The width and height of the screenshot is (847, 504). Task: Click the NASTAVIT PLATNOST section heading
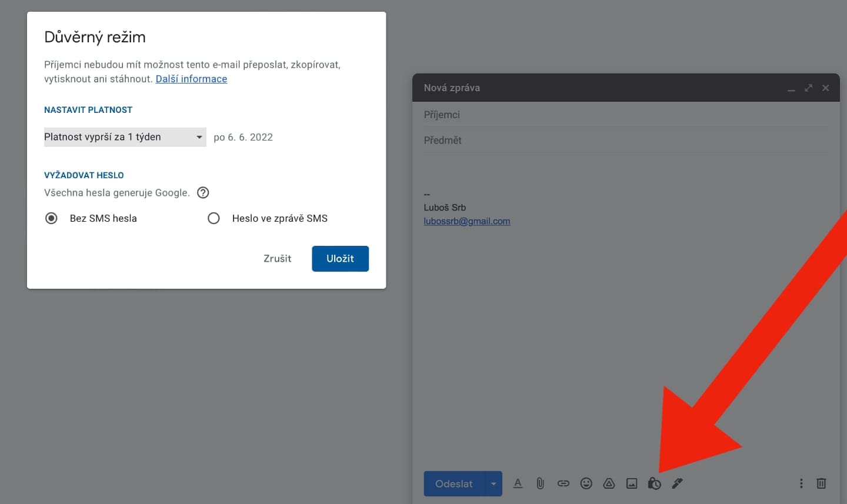click(x=88, y=110)
